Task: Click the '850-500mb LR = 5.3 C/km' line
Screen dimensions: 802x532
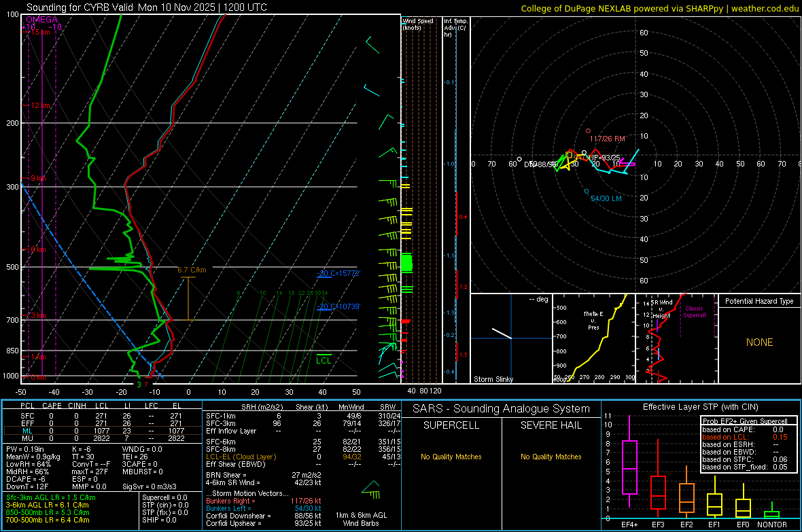Action: (x=48, y=512)
